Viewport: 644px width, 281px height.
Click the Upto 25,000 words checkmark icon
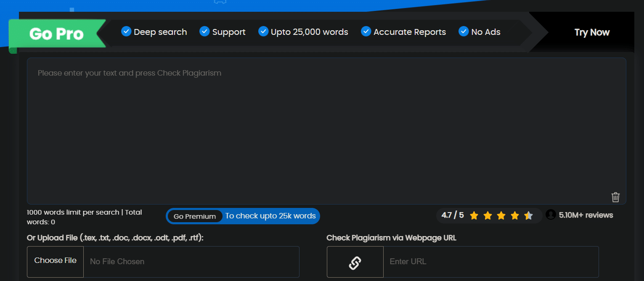[263, 32]
